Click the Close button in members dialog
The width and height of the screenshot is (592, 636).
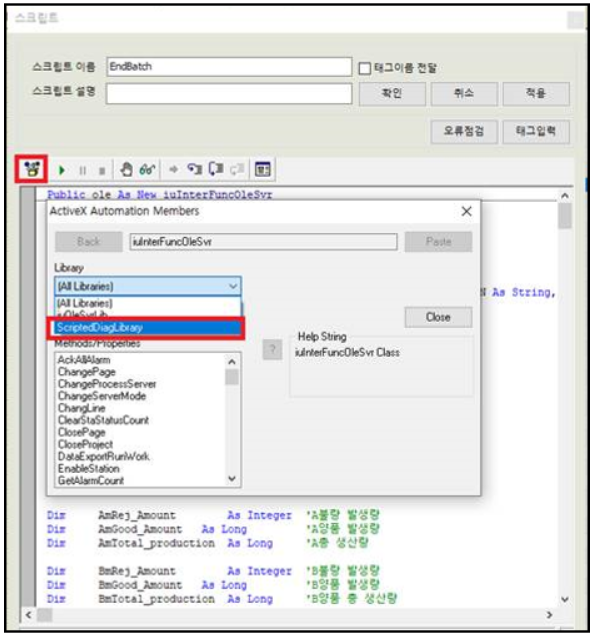[438, 317]
